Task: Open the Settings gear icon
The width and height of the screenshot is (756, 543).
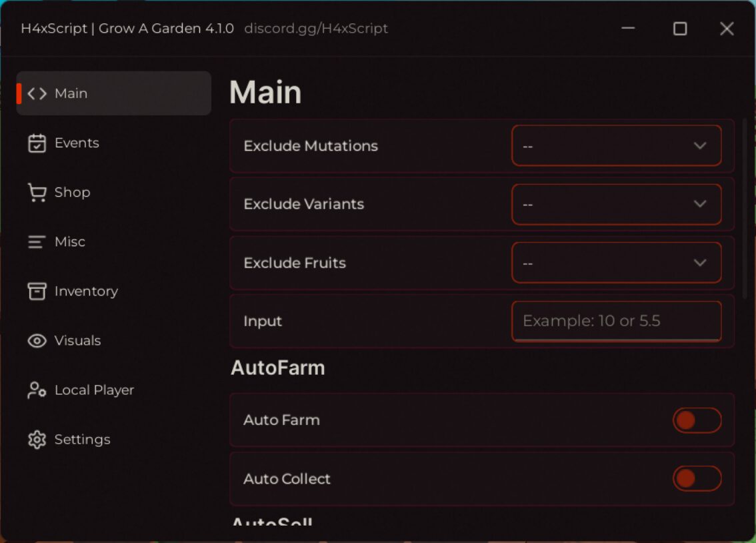Action: 37,440
